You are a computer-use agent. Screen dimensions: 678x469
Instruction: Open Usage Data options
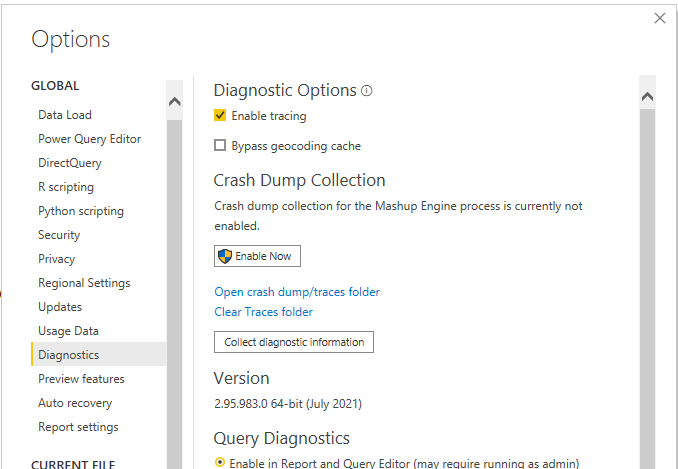click(68, 331)
